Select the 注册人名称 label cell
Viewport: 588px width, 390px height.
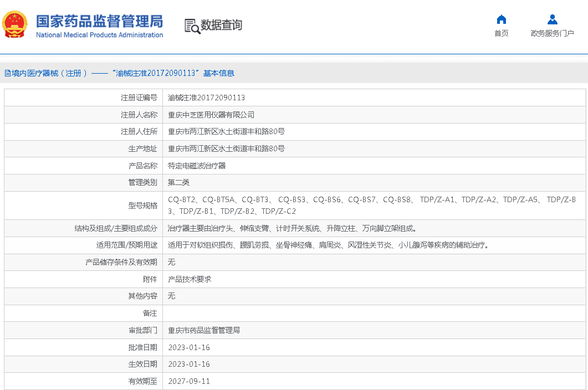[x=83, y=115]
